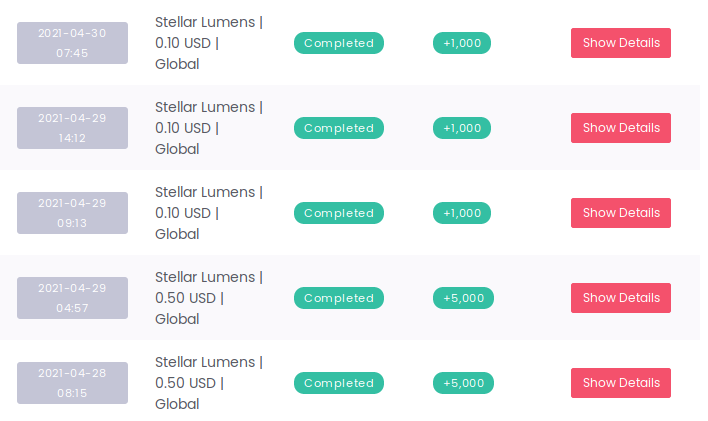Screen dimensions: 708x421
Task: Click Completed status on 14:12 order
Action: point(339,128)
